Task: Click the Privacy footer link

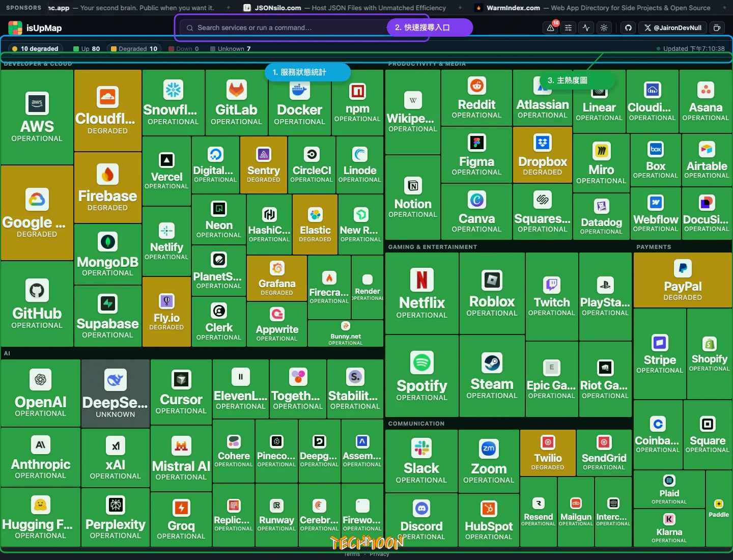Action: pos(379,554)
